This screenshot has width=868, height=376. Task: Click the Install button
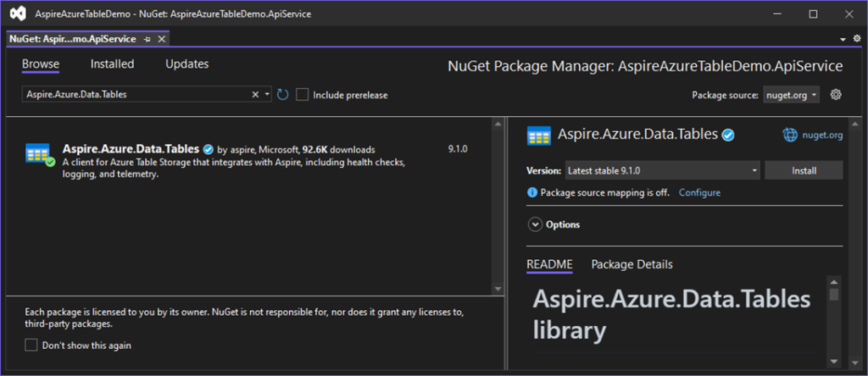[x=804, y=171]
